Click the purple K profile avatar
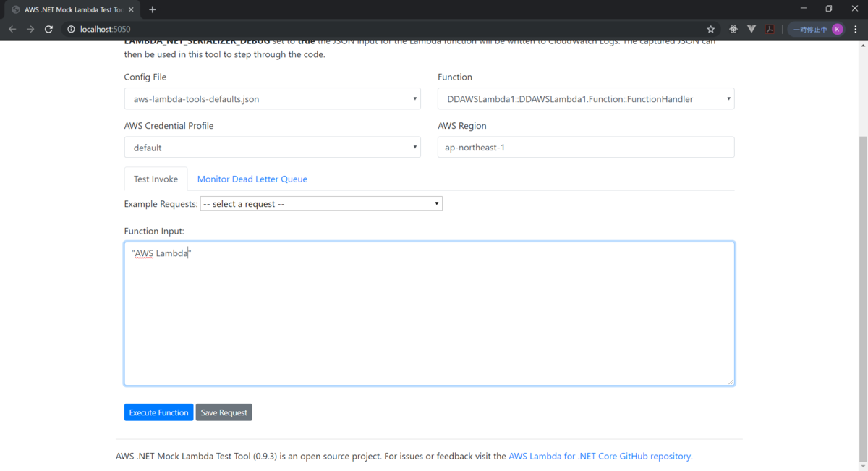This screenshot has width=868, height=471. tap(837, 29)
